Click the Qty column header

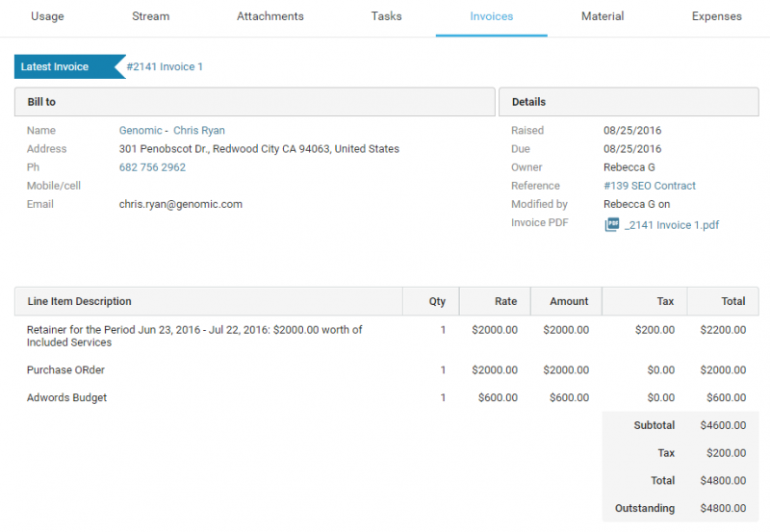coord(437,301)
